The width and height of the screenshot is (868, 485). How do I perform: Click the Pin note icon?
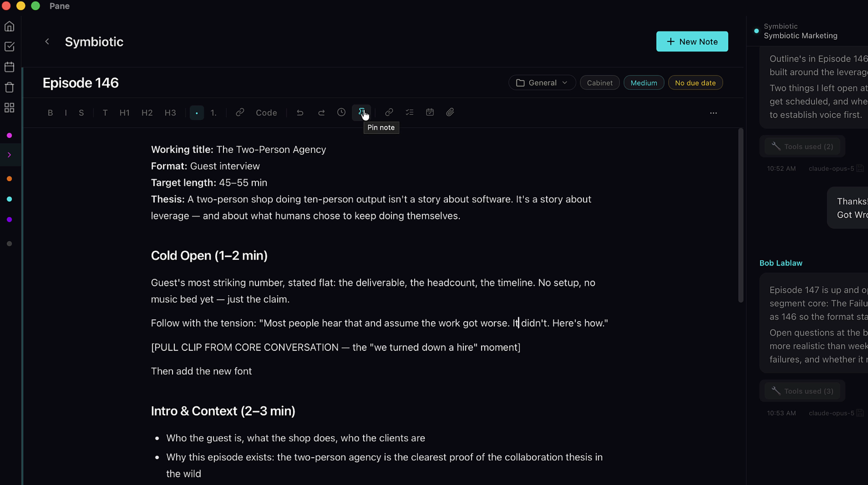click(362, 113)
